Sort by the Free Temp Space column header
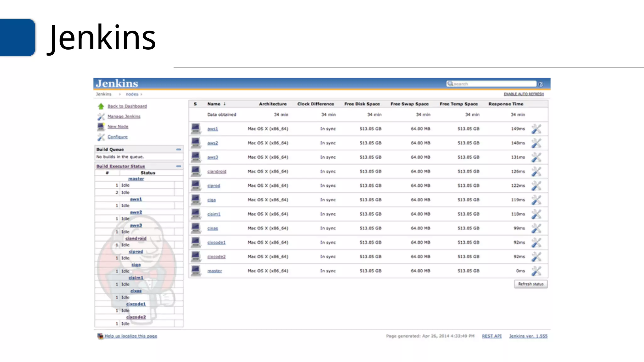The height and width of the screenshot is (362, 644). coord(458,104)
